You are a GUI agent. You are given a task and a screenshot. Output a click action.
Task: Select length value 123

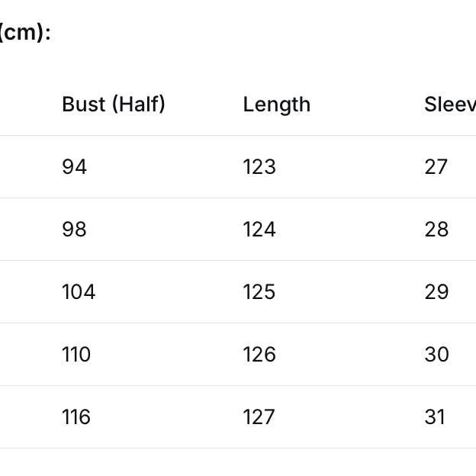tap(259, 167)
